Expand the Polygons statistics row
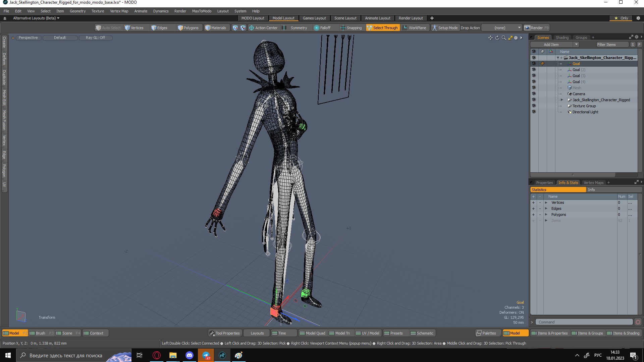644x362 pixels. click(x=546, y=215)
